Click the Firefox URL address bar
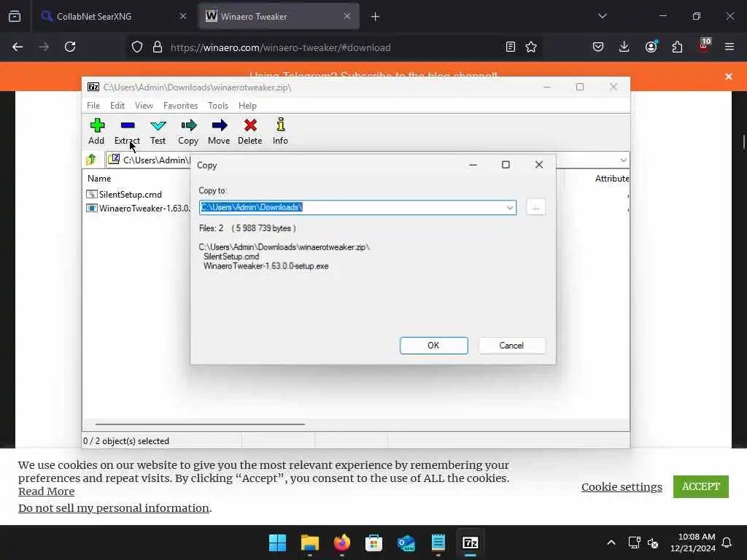 tap(333, 47)
